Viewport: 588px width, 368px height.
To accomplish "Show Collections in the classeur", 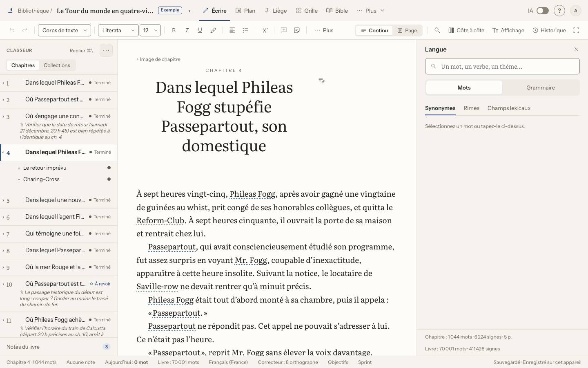I will 57,65.
